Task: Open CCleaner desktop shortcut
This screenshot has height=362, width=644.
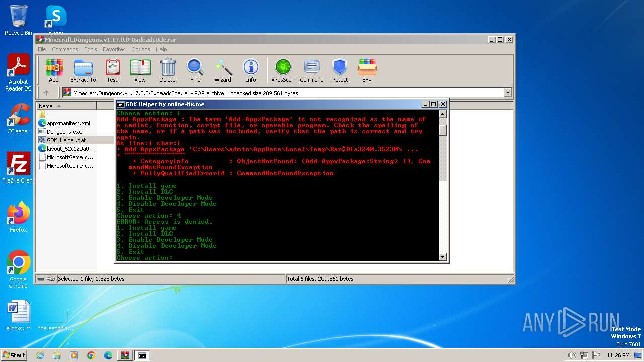Action: 18,119
